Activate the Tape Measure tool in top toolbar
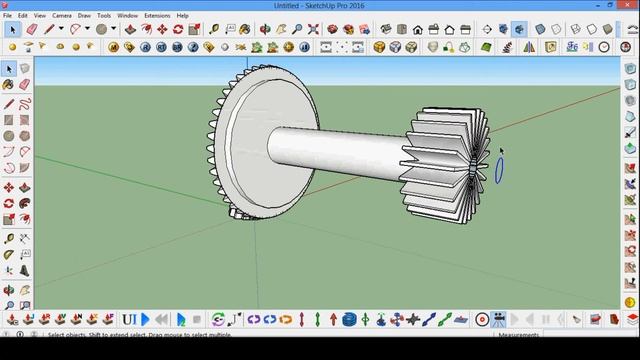Image resolution: width=640 pixels, height=360 pixels. (214, 29)
